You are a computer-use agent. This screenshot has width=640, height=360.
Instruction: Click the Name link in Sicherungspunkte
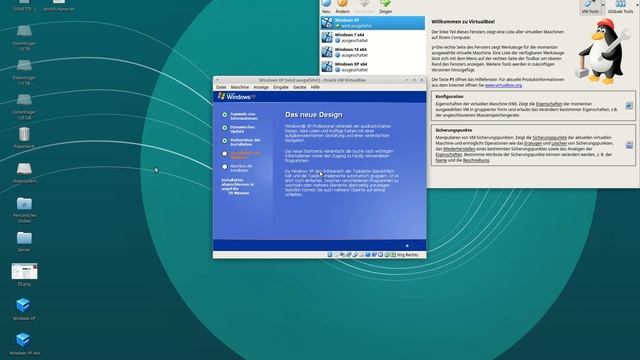[x=441, y=160]
